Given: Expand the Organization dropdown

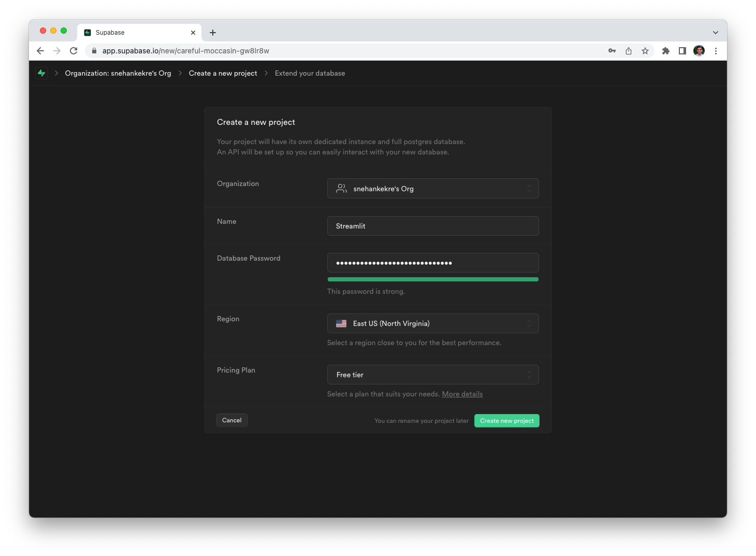Looking at the screenshot, I should 433,189.
